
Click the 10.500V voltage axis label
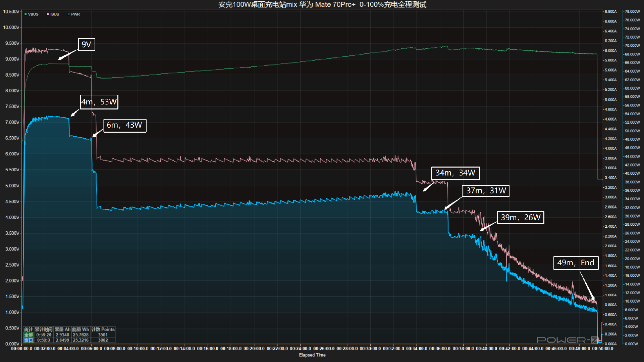(11, 11)
